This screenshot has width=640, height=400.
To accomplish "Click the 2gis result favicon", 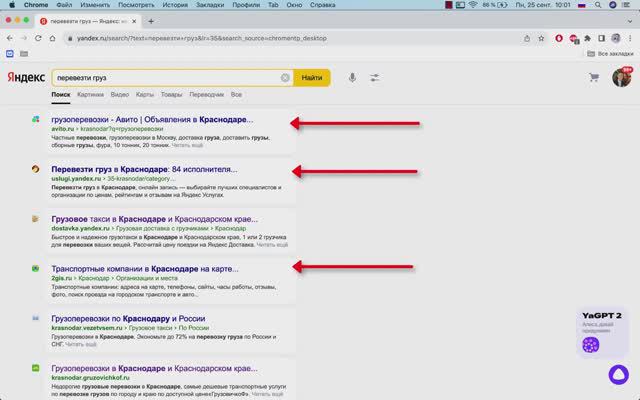I will tap(36, 269).
